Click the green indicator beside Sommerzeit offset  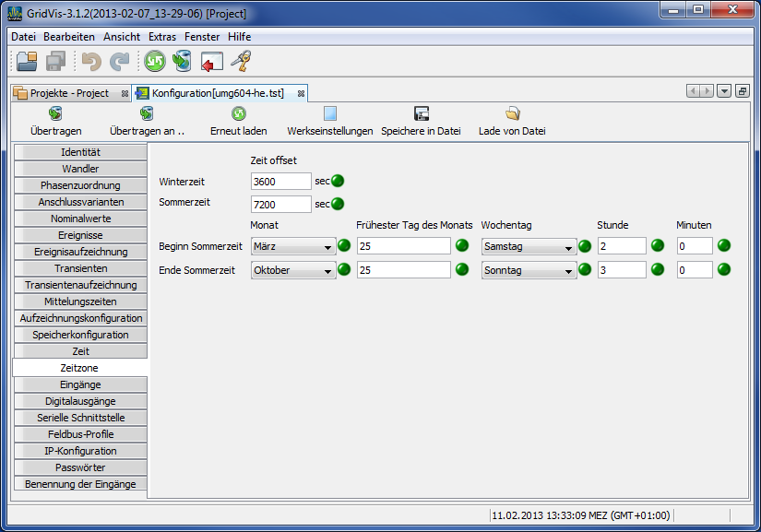point(338,204)
